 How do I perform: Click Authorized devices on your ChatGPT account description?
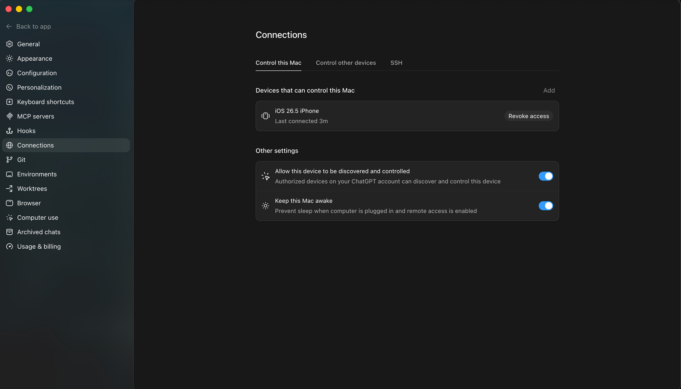click(387, 181)
